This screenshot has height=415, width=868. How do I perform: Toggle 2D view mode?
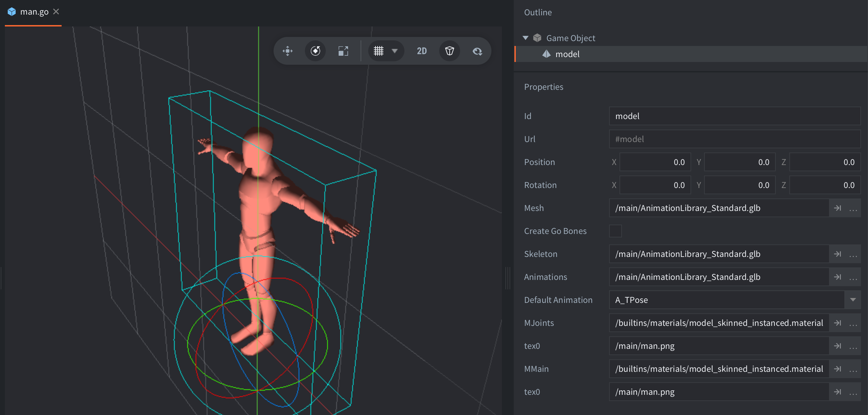pos(422,51)
